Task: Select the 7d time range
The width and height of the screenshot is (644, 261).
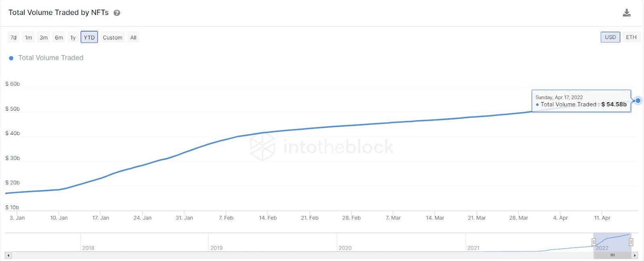Action: pyautogui.click(x=13, y=37)
